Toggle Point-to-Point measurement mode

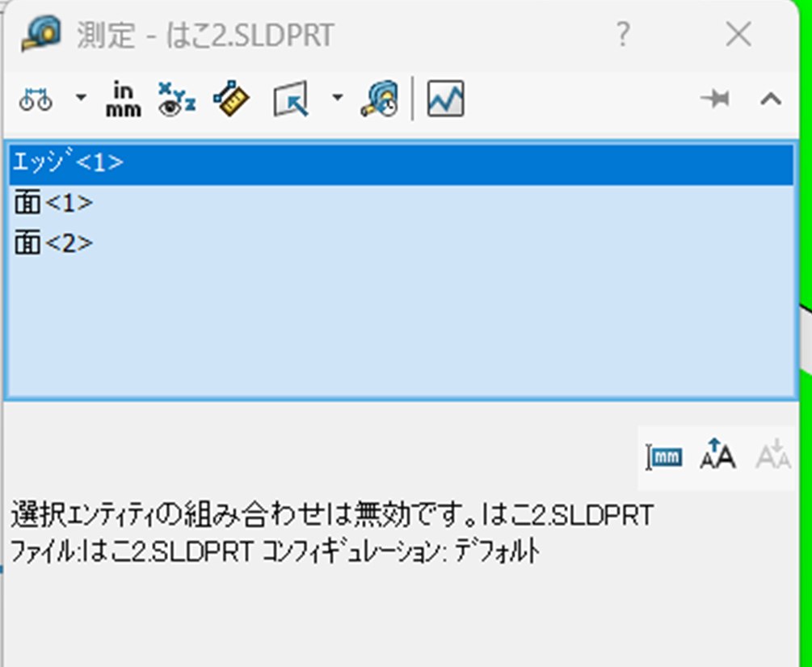pyautogui.click(x=232, y=99)
